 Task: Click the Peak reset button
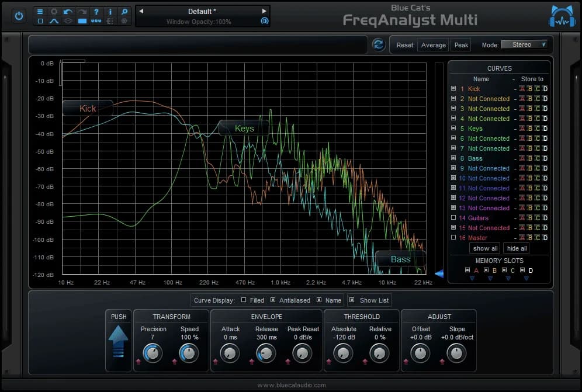461,44
